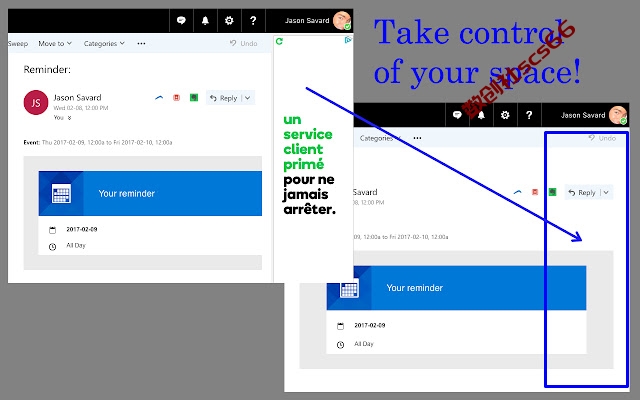Click calendar grid icon in ad-showing window banner
The height and width of the screenshot is (400, 640).
point(61,193)
